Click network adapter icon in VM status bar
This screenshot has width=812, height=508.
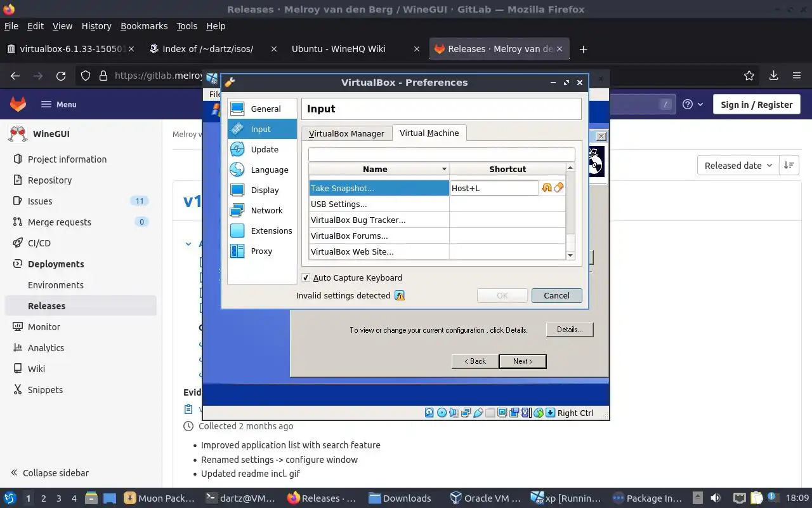466,413
